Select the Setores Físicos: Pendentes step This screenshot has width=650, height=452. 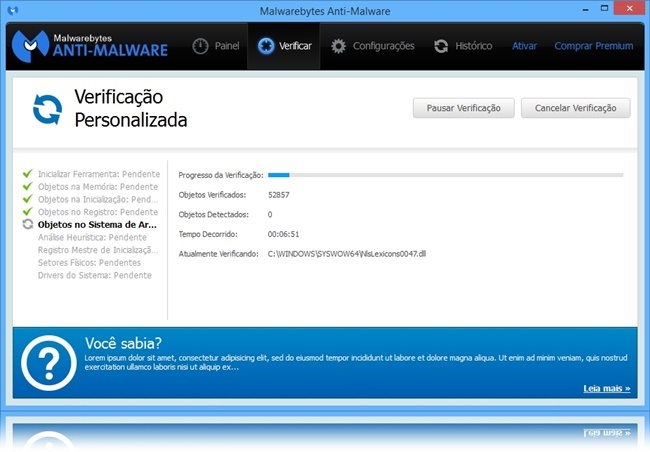[x=89, y=263]
